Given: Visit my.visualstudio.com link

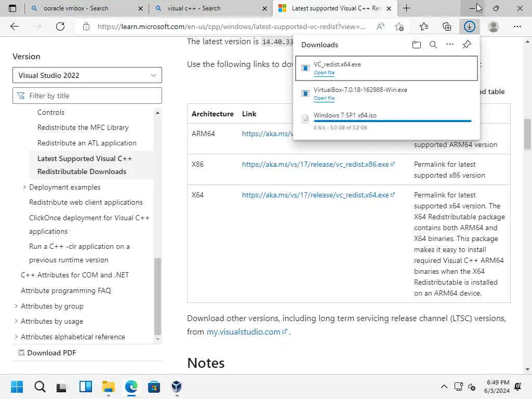Looking at the screenshot, I should [247, 332].
